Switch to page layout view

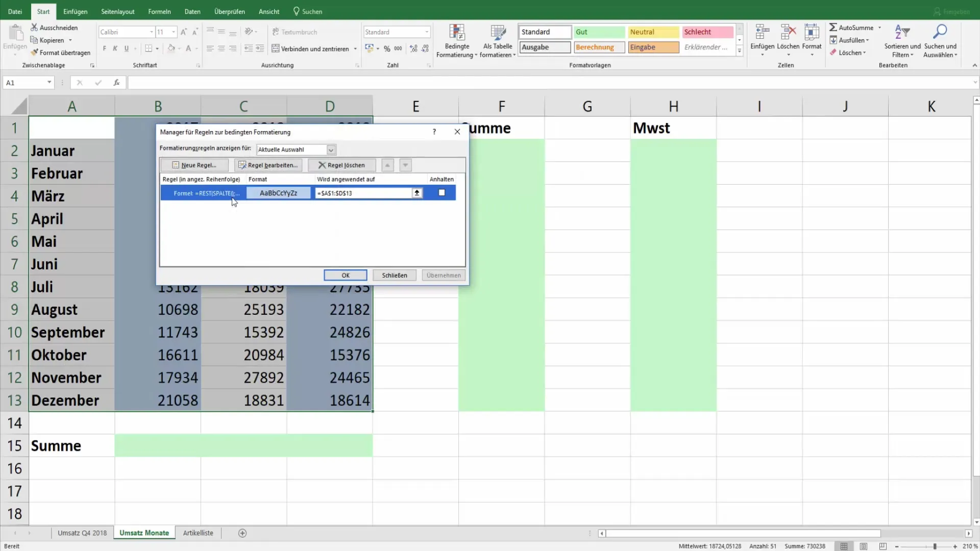(x=864, y=546)
